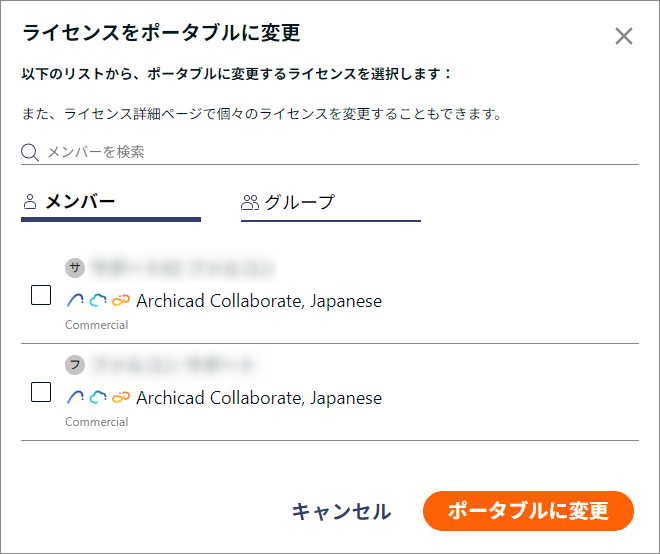Screen dimensions: 660x554
Task: Click Commercial label under member フ license
Action: point(96,422)
